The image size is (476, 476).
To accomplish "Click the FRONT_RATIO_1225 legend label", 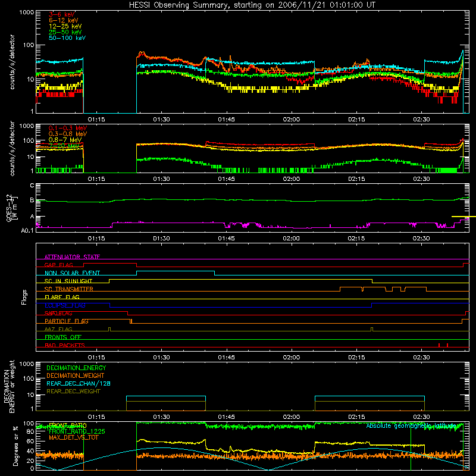I will pyautogui.click(x=77, y=431).
